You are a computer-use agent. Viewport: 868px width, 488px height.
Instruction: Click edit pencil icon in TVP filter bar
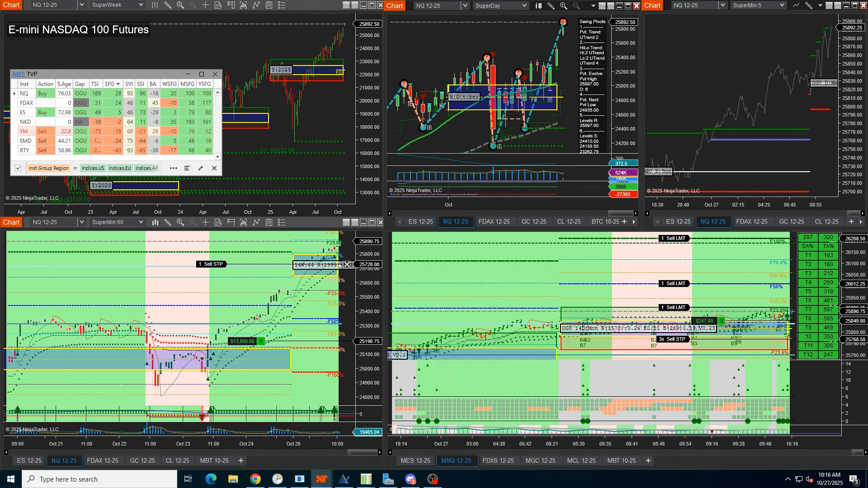pos(201,168)
